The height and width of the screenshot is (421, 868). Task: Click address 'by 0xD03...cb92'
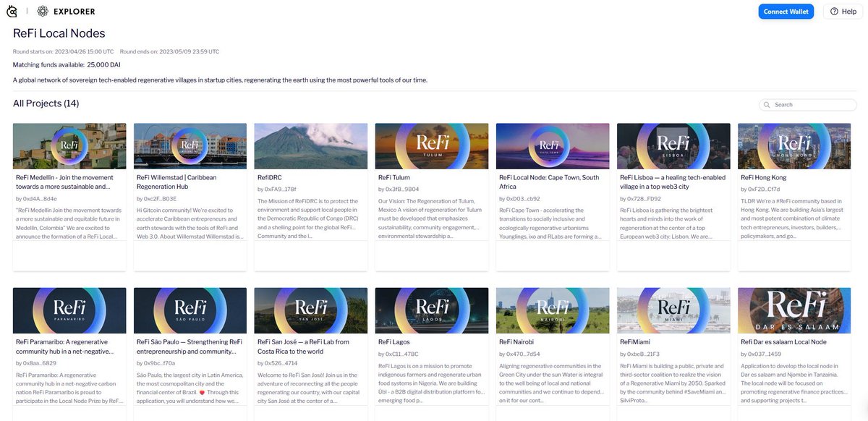519,199
